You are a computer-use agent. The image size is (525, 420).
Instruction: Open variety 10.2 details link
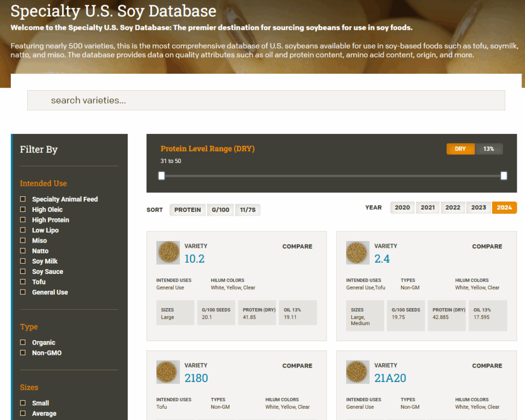[194, 259]
